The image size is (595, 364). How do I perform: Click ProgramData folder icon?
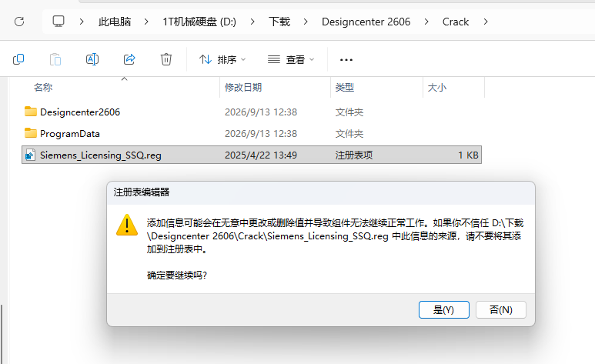30,133
